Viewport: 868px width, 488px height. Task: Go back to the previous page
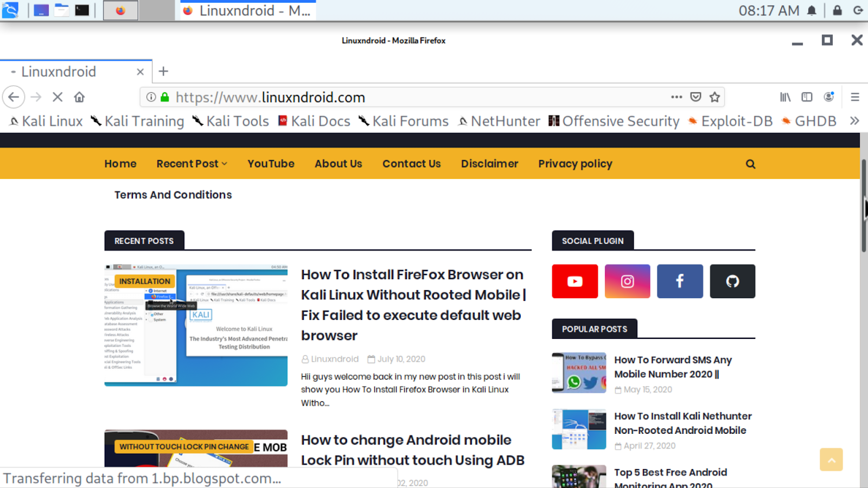[14, 97]
